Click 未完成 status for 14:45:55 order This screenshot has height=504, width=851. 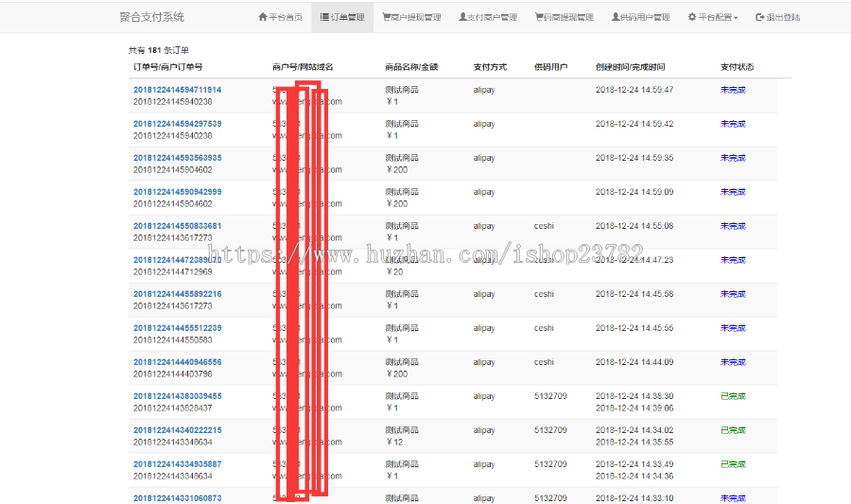point(733,328)
